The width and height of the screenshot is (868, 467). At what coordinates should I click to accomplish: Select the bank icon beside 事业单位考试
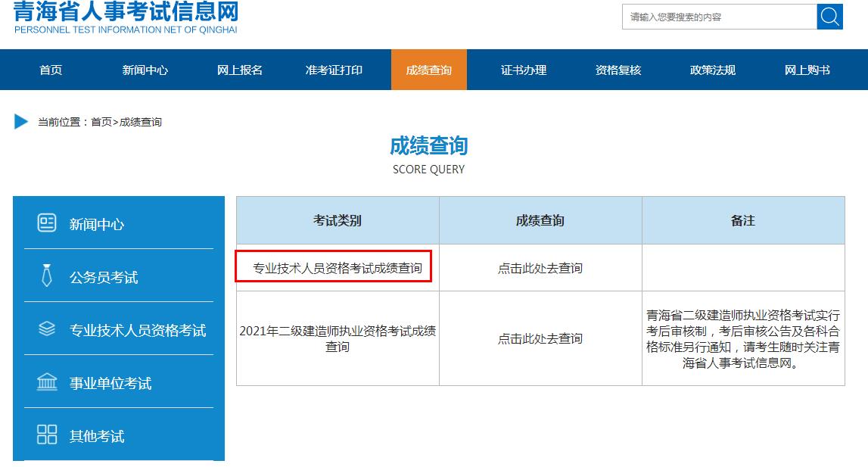[47, 382]
